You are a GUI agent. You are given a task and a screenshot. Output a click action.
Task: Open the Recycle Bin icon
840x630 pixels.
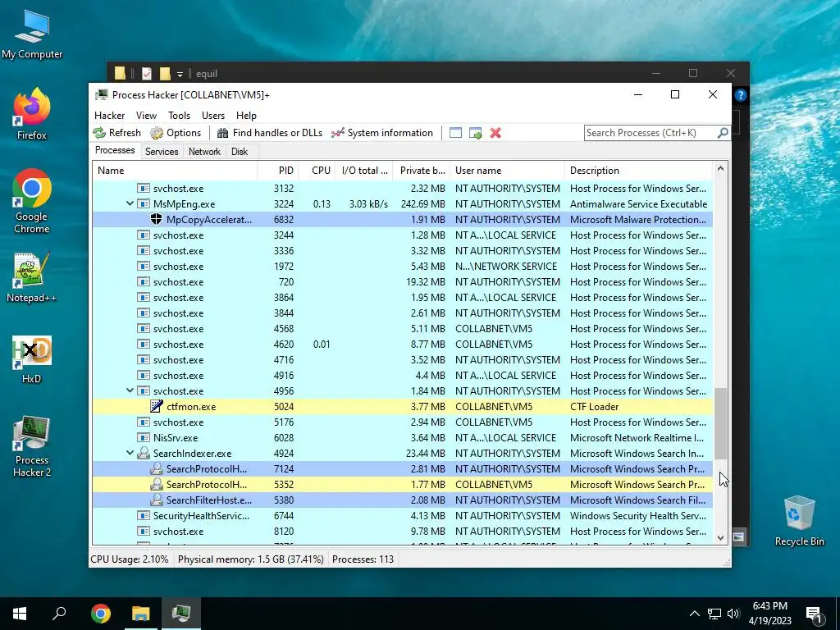click(799, 521)
